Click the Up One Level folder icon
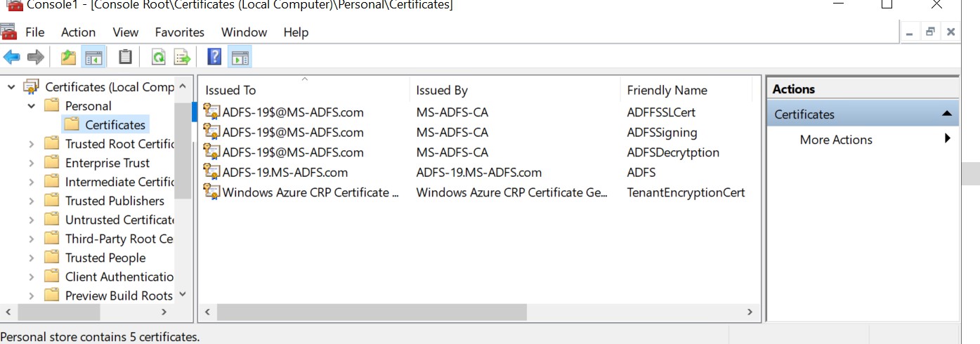 68,57
